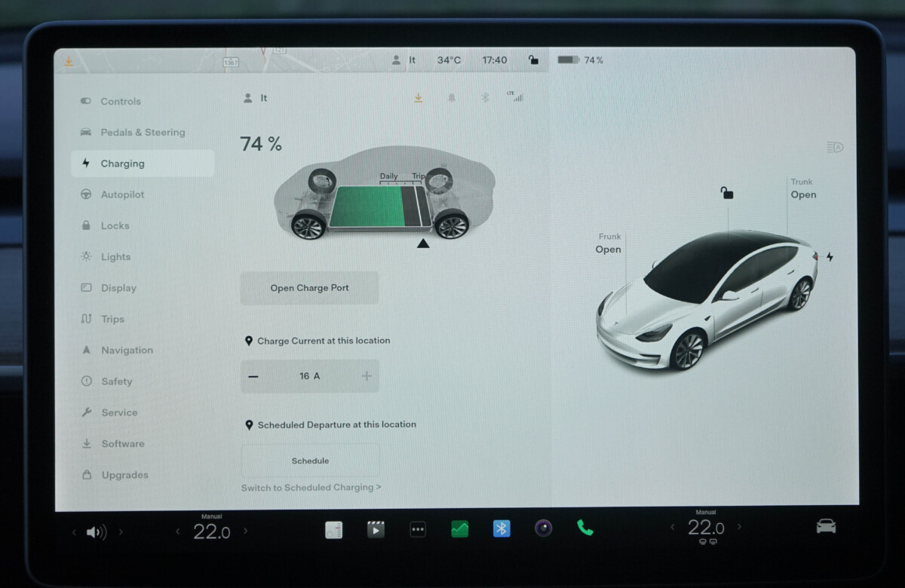Toggle the padlock icon above the car roof

tap(727, 193)
